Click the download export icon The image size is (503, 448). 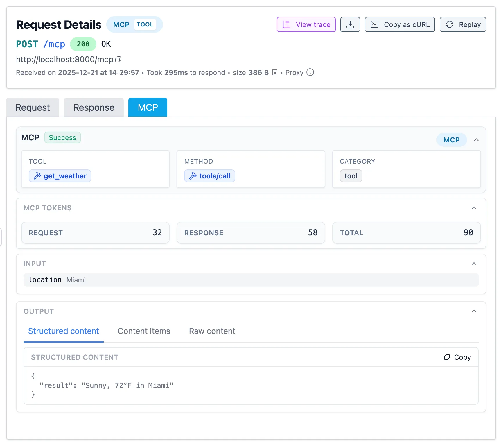[350, 24]
